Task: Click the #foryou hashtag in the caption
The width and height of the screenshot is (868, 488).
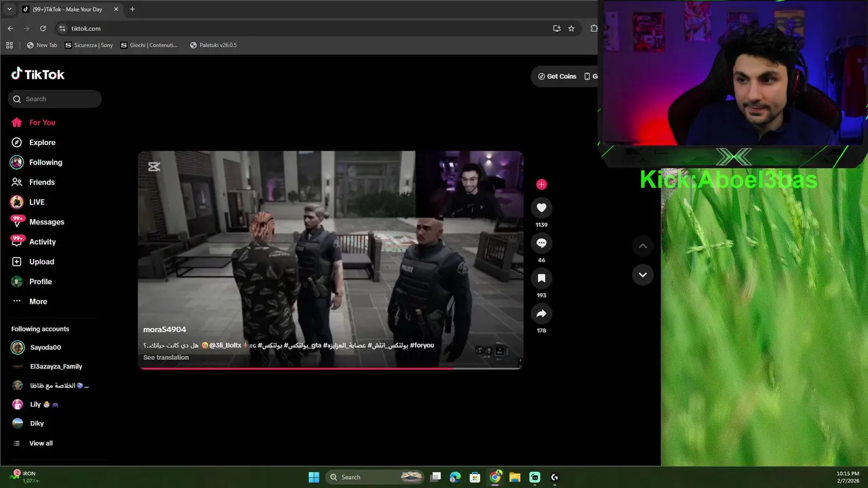Action: click(x=422, y=346)
